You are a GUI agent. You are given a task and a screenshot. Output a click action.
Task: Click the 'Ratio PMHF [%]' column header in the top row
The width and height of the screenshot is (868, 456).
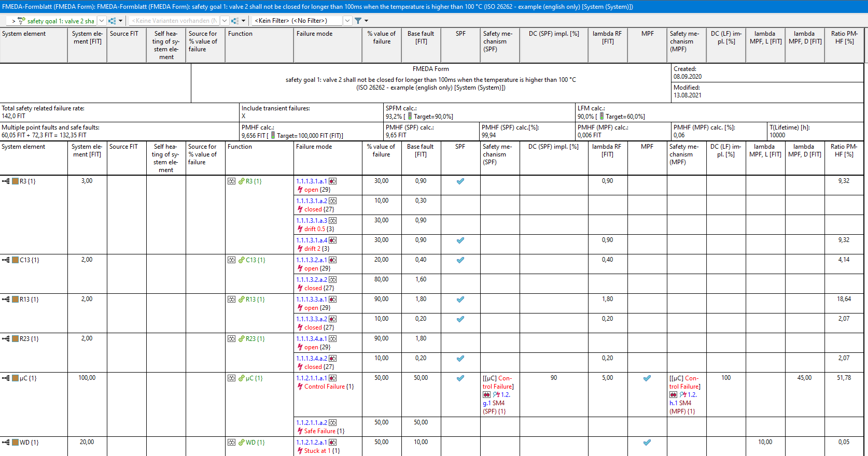[x=845, y=46]
